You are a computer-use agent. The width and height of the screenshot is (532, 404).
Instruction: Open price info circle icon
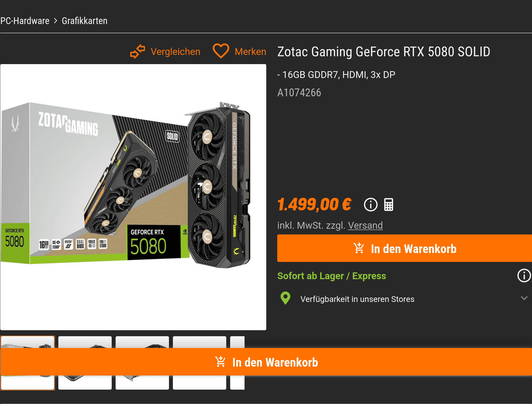tap(371, 205)
